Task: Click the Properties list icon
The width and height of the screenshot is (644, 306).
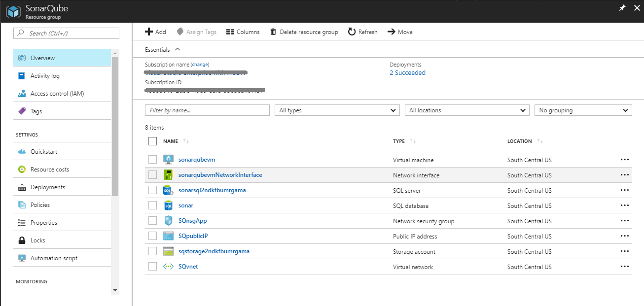Action: [x=22, y=223]
